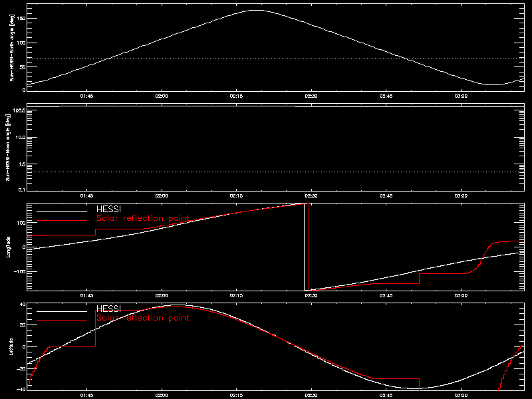This screenshot has width=532, height=399.
Task: Click the 02:00 time label under Longitude plot
Action: (162, 295)
